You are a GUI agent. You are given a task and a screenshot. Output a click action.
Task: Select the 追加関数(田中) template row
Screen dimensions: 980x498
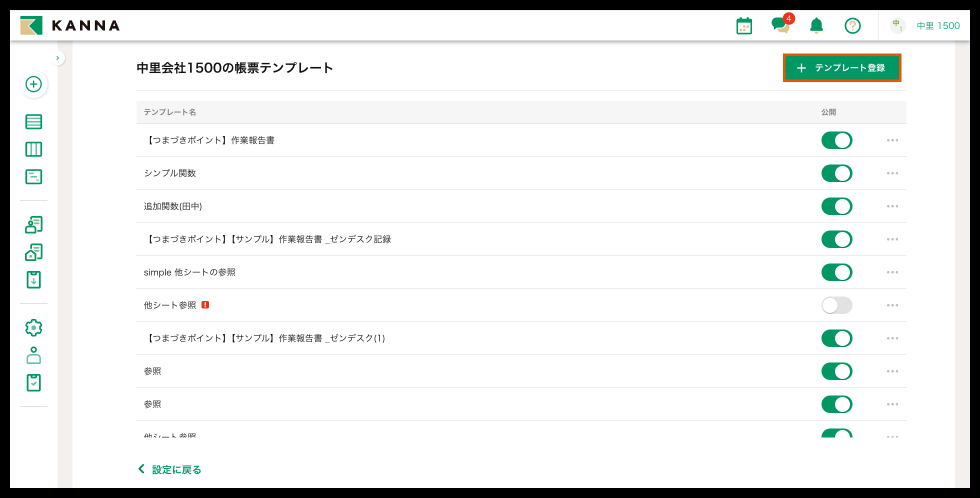[x=173, y=206]
